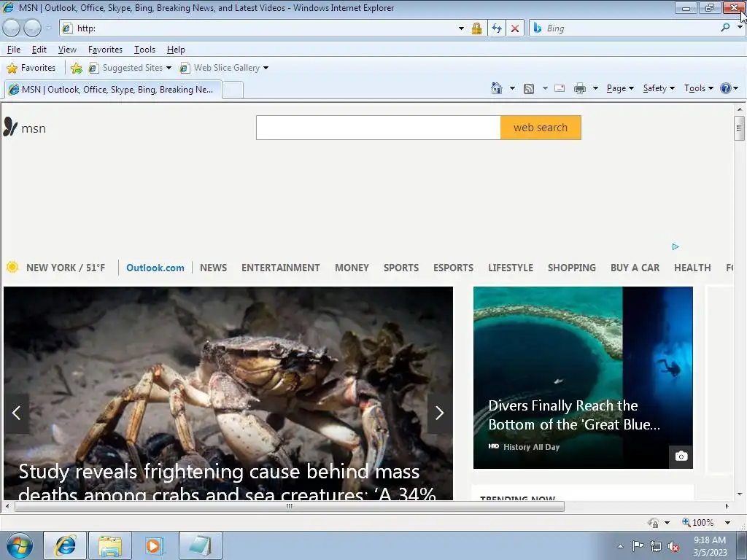747x560 pixels.
Task: Click the Back navigation button
Action: (x=12, y=28)
